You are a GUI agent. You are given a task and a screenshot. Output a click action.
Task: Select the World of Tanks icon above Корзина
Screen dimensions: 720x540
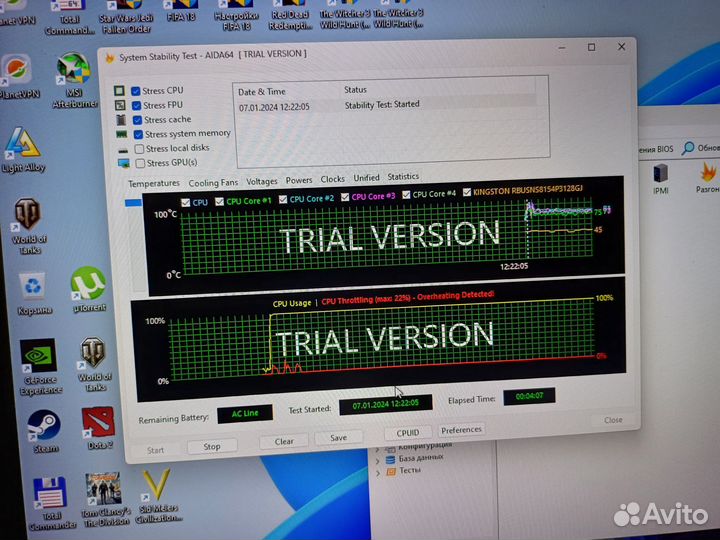(28, 226)
